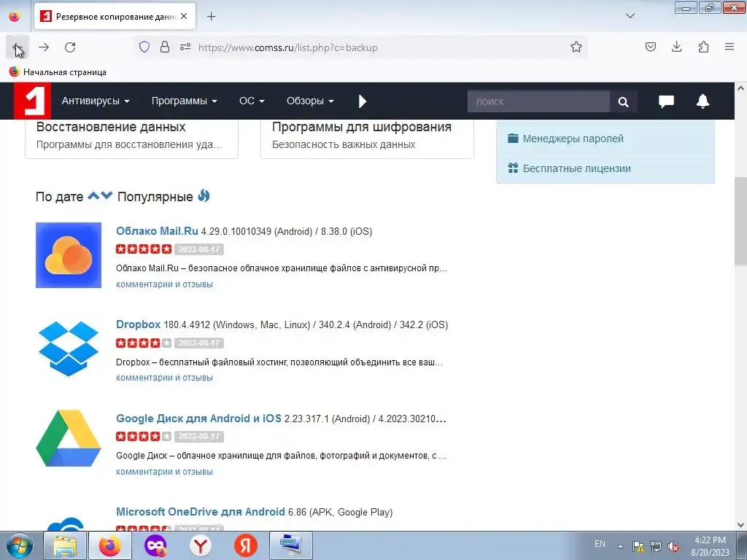
Task: Open Начальная страница bookmark
Action: coord(58,72)
